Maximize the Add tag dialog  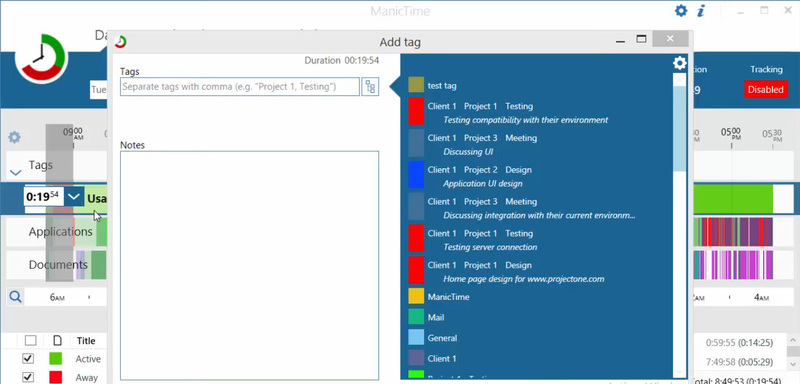click(x=641, y=40)
